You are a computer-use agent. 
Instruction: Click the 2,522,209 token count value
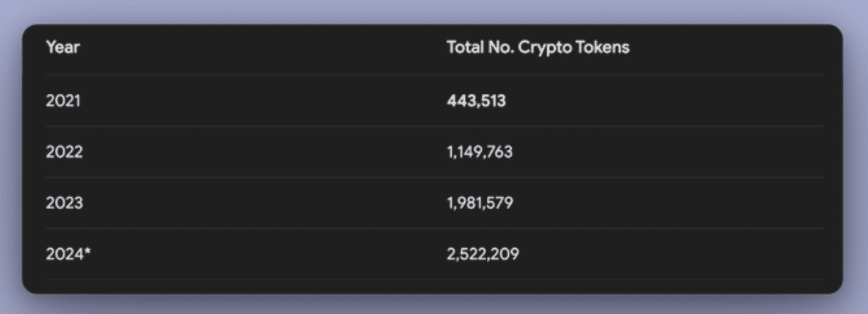(x=481, y=254)
